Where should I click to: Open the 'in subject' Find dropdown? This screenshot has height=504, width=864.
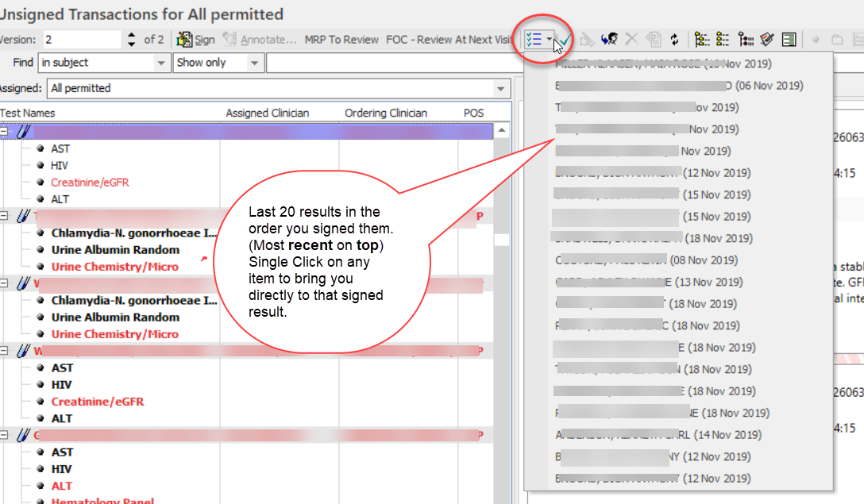(x=161, y=63)
